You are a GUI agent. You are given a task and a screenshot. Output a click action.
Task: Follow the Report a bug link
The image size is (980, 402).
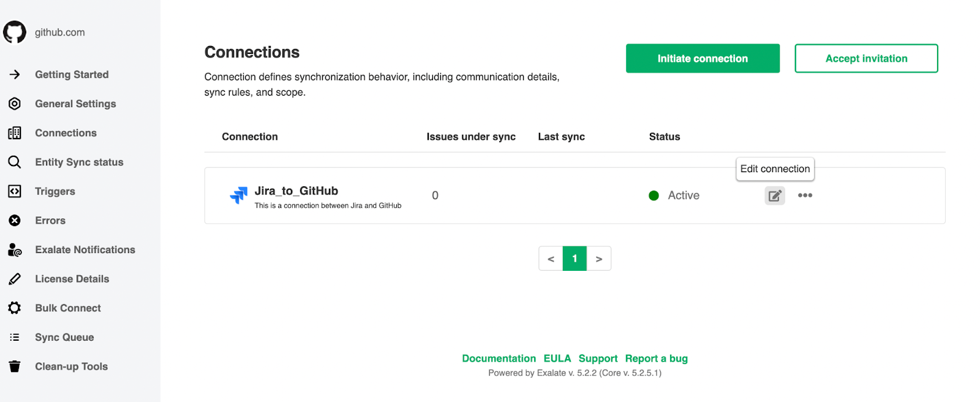656,358
